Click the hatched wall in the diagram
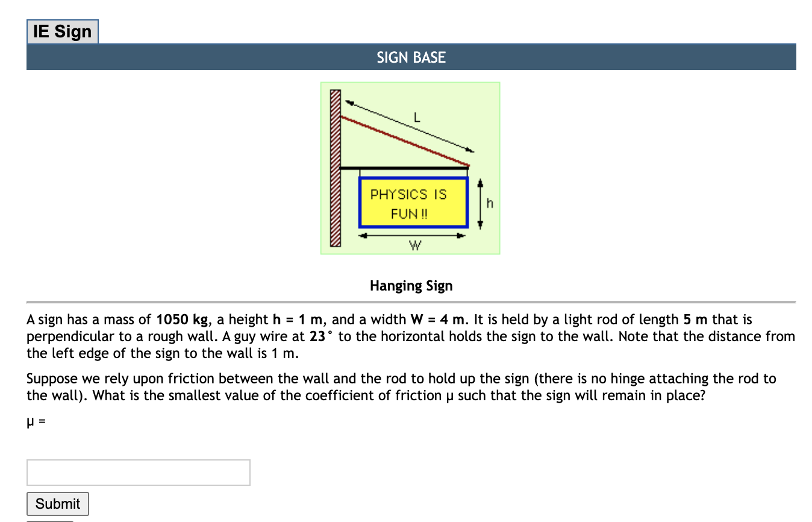Screen dimensions: 812x522 click(x=335, y=169)
